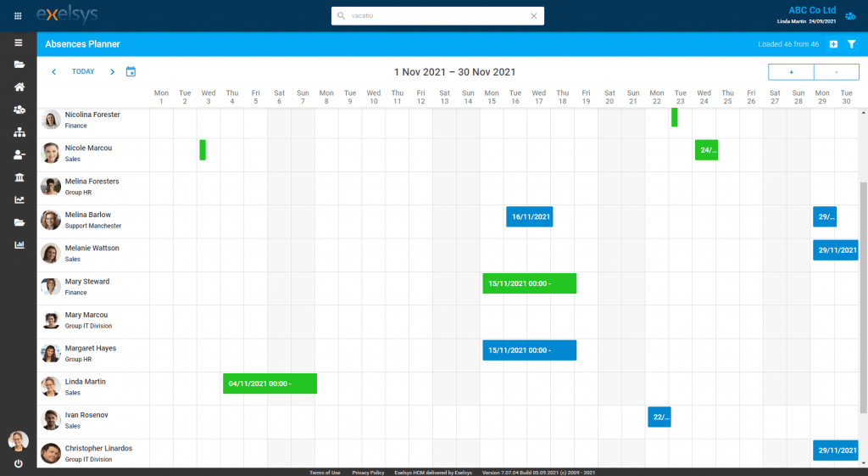Select Melina Foresters' avatar
Screen dimensions: 868x476
point(50,187)
